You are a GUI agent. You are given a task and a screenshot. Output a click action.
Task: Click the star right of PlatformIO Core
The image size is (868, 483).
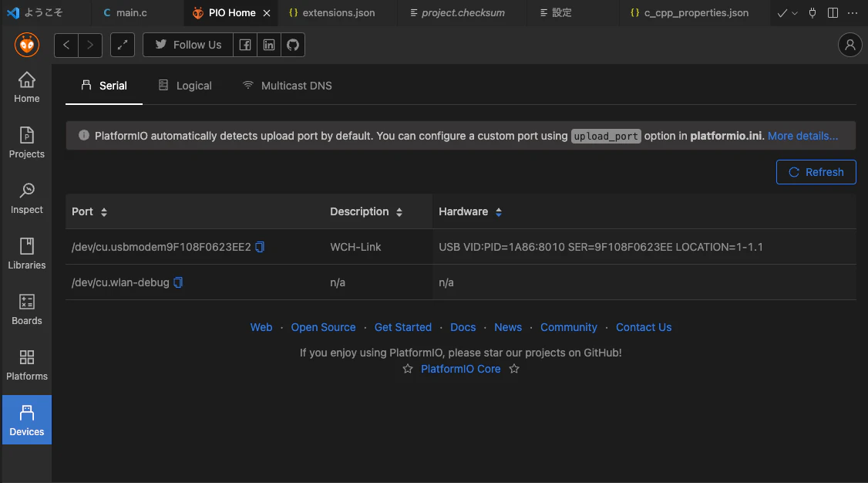coord(514,369)
